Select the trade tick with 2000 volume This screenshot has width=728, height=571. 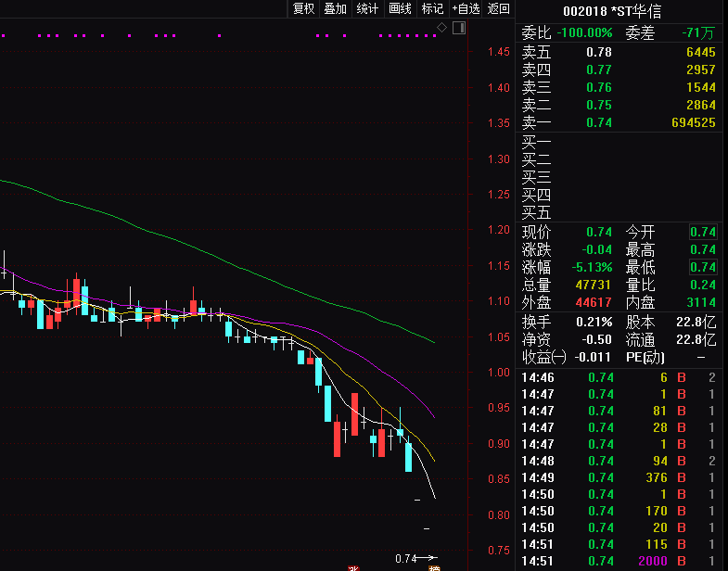[619, 561]
